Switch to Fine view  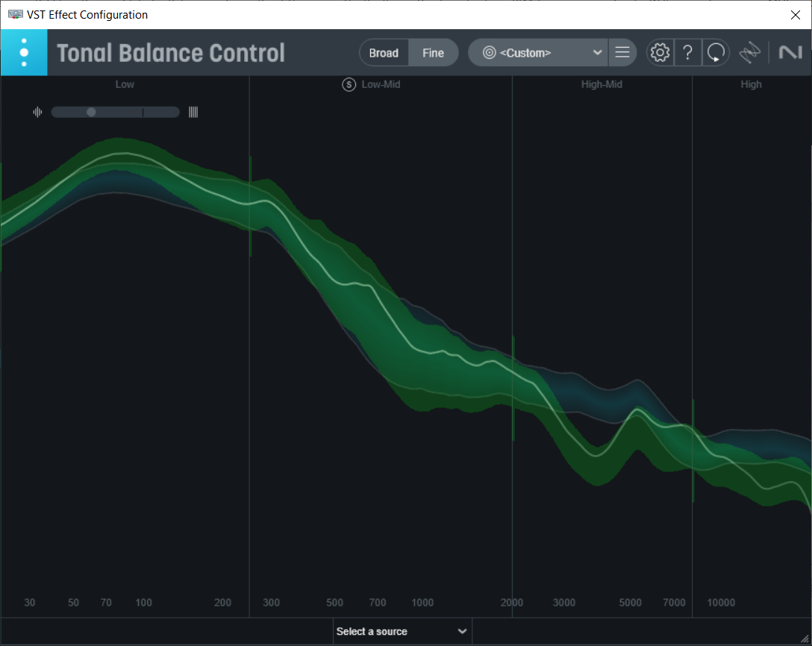click(x=433, y=53)
